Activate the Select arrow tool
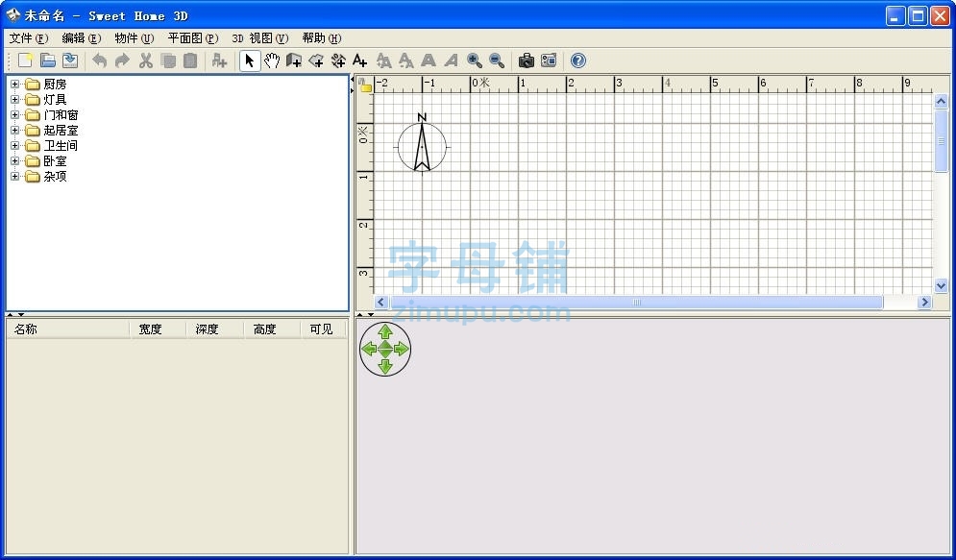 pos(250,61)
